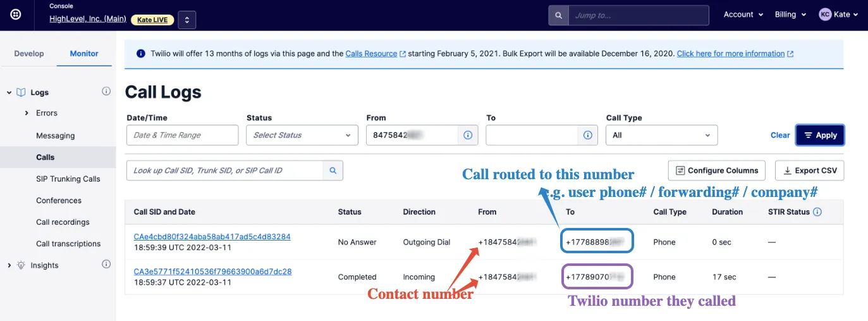
Task: Click the 'Direction' column header
Action: tap(419, 212)
